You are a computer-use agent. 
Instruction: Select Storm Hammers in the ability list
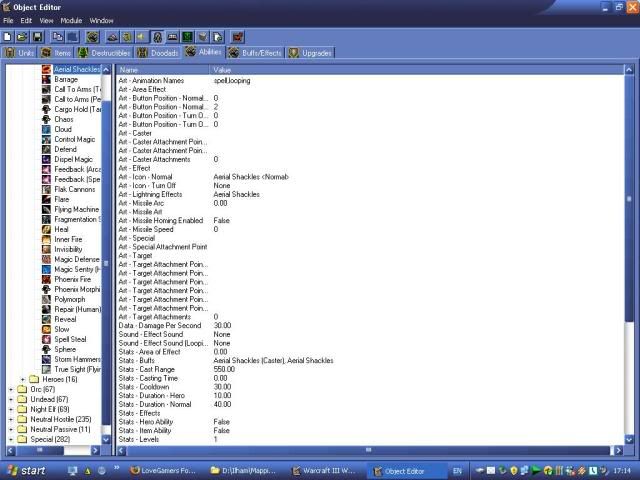pos(77,359)
